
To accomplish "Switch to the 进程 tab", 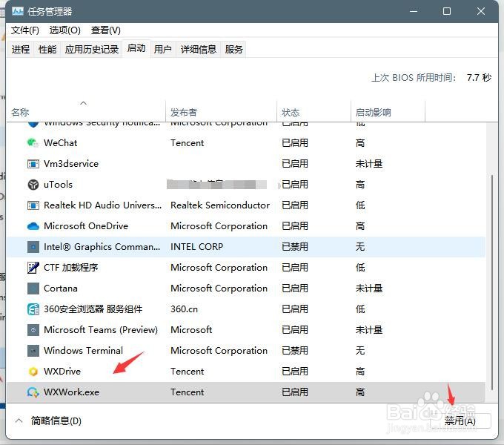I will [x=21, y=49].
